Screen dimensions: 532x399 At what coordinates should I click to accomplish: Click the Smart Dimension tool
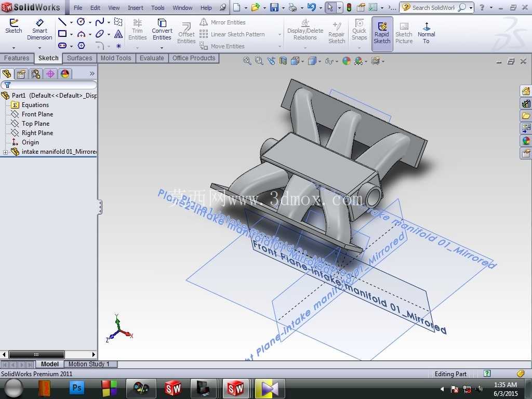click(39, 30)
